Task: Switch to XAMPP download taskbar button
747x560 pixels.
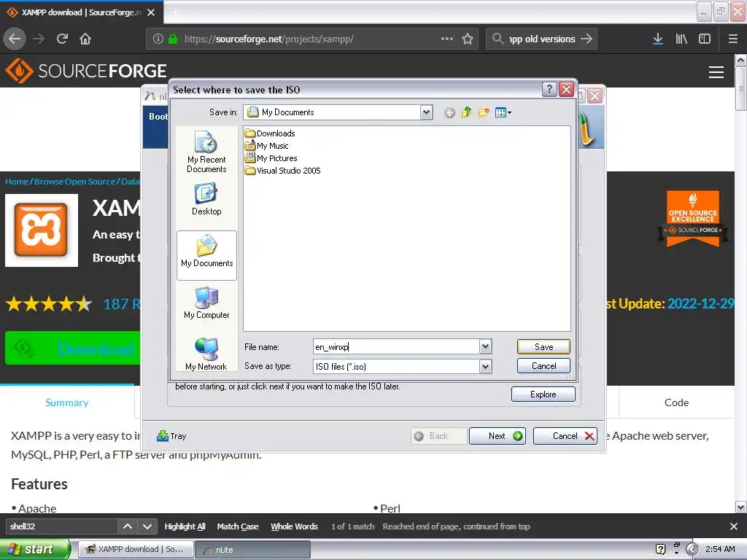Action: pos(136,549)
